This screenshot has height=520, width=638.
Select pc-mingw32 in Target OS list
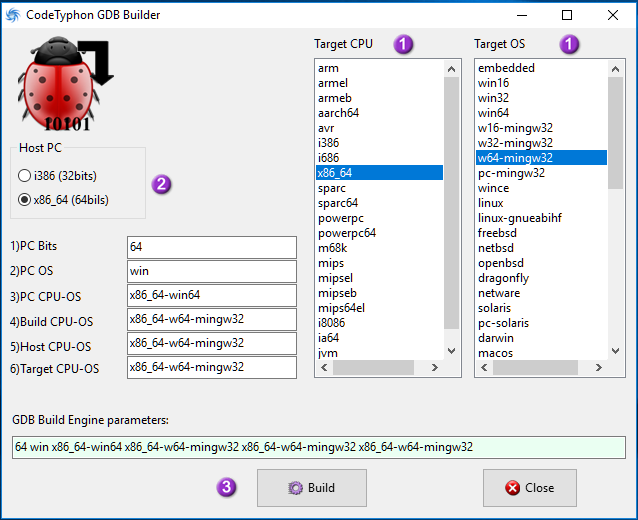[x=542, y=173]
